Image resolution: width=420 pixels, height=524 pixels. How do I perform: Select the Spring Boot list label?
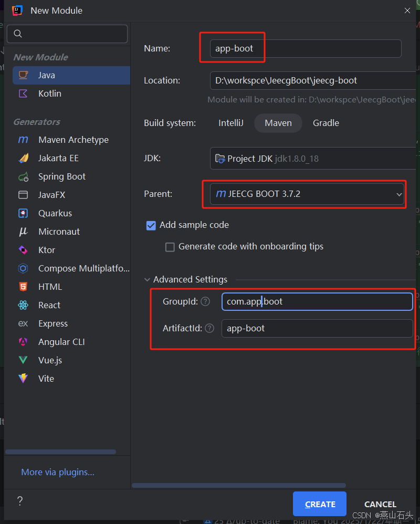pos(62,176)
